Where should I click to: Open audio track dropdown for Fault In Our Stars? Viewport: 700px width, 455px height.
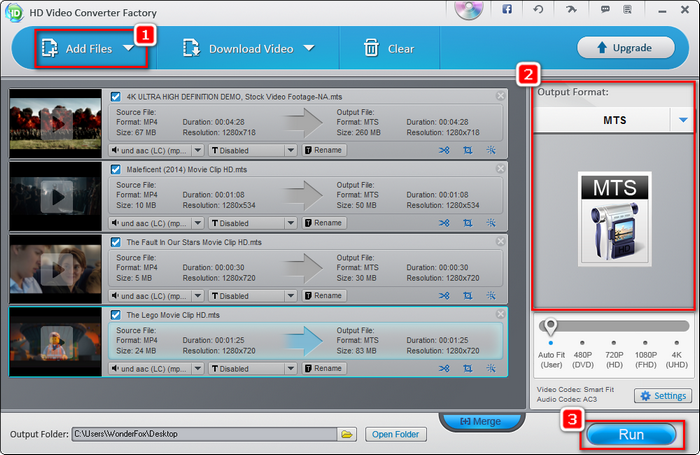tap(198, 296)
